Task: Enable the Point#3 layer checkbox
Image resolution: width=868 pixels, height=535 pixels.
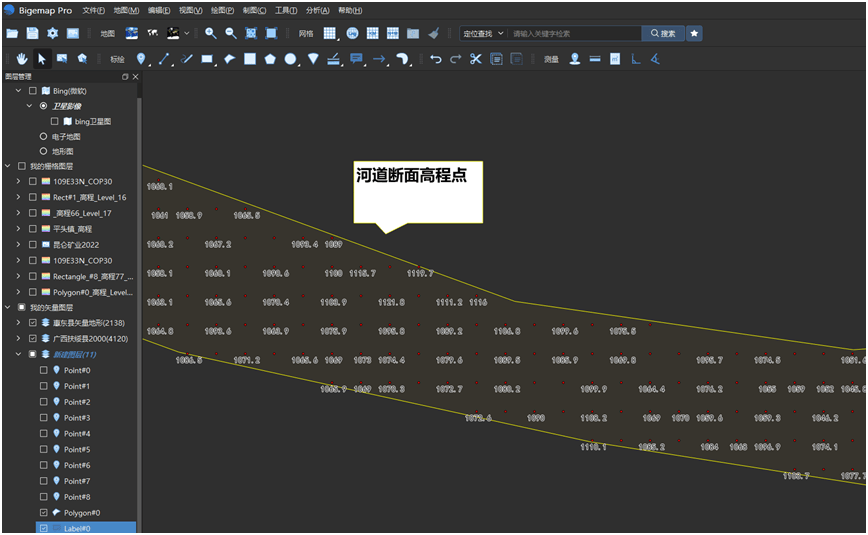Action: pos(44,418)
